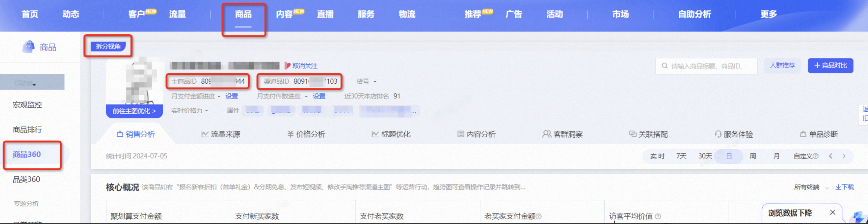This screenshot has width=868, height=224.
Task: Switch to the 关联搭配 tab
Action: pyautogui.click(x=648, y=134)
